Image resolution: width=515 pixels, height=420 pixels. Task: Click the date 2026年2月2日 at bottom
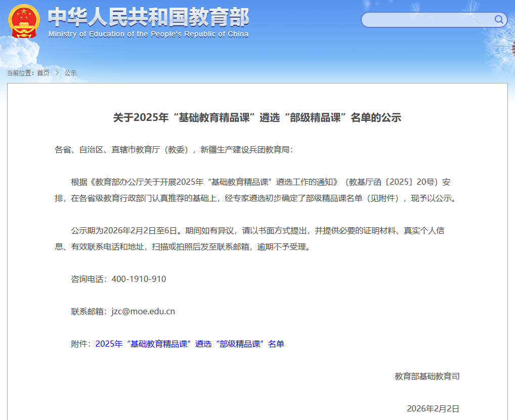(x=433, y=409)
